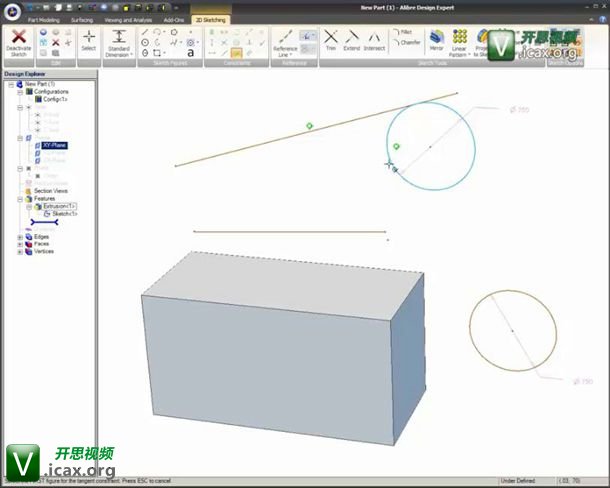
Task: Open the Linear Pattern dropdown arrow
Action: pos(468,55)
